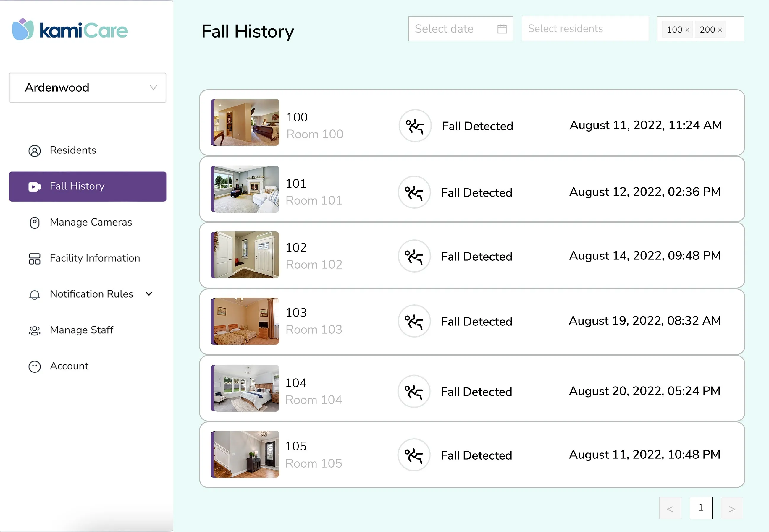Screen dimensions: 769x532
Task: Click the Account face icon
Action: pos(34,367)
